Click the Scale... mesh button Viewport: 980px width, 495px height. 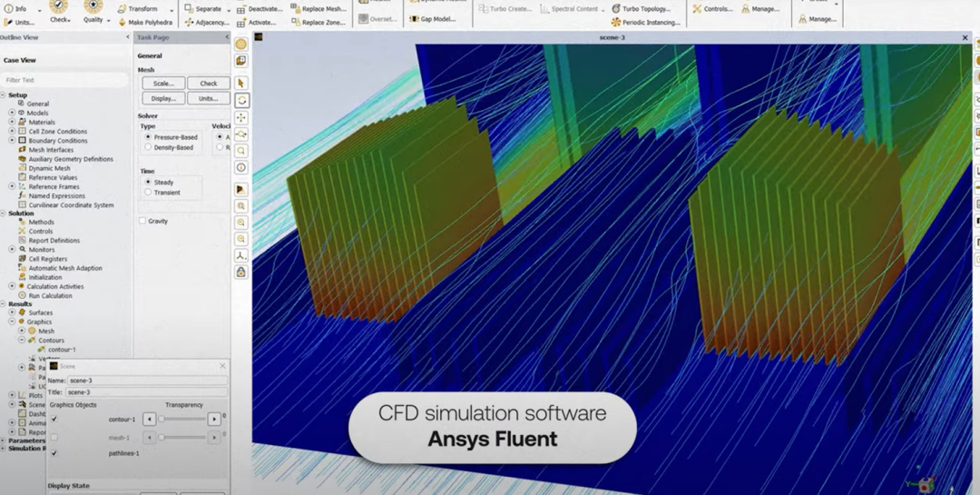(163, 84)
